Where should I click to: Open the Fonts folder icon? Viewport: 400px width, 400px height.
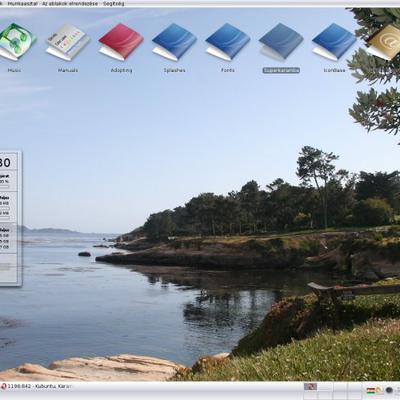[228, 42]
